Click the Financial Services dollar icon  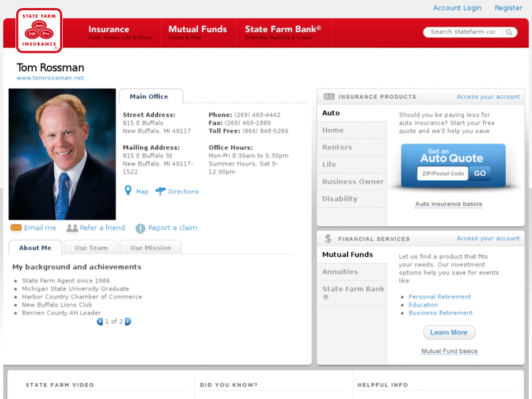328,239
